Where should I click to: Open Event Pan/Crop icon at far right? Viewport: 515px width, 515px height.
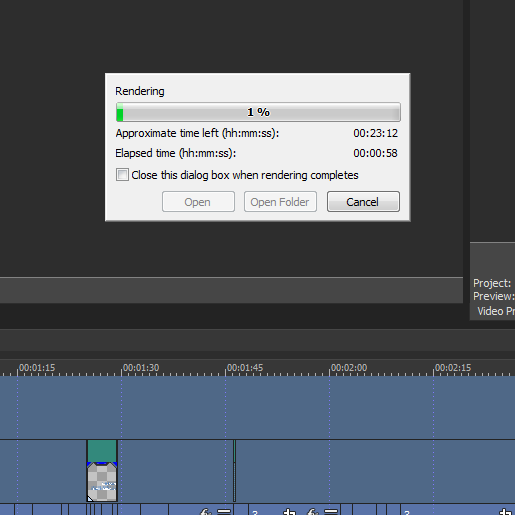[x=506, y=512]
